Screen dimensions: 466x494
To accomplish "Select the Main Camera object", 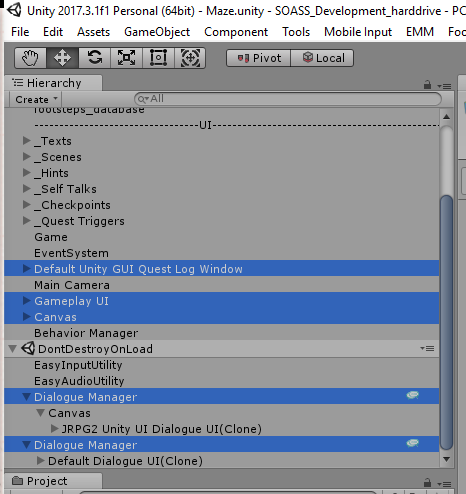I will 222,285.
